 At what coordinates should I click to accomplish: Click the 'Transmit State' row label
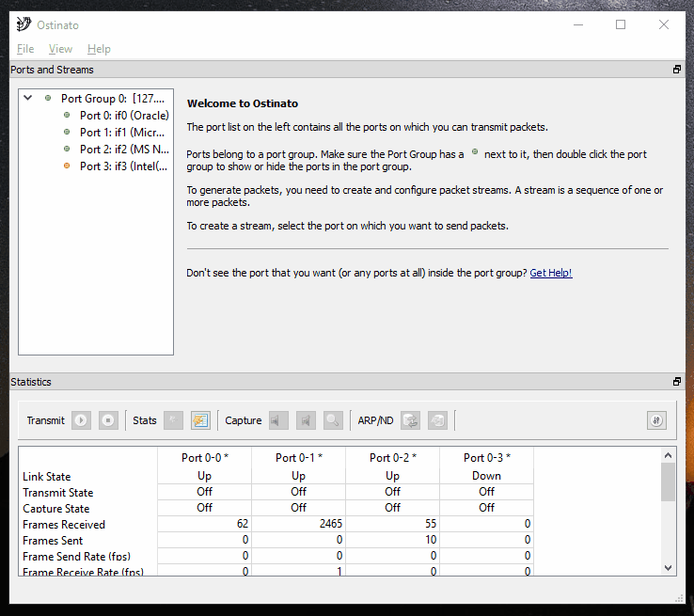point(58,493)
